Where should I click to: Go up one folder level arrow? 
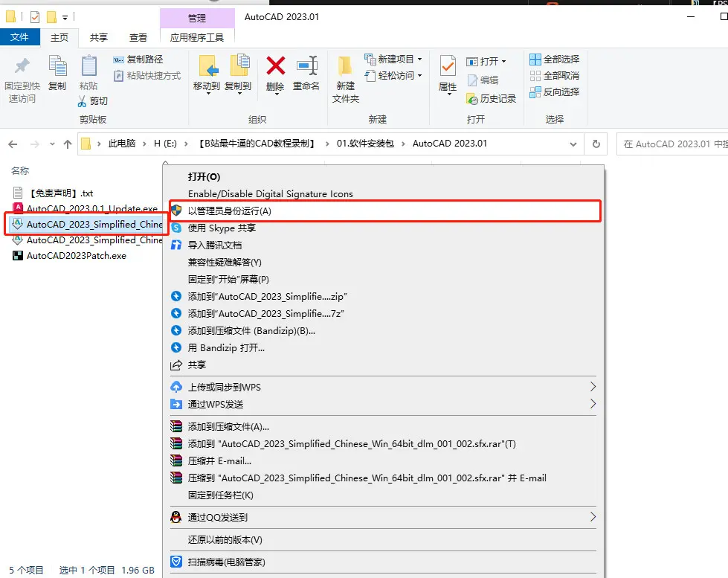(x=68, y=144)
